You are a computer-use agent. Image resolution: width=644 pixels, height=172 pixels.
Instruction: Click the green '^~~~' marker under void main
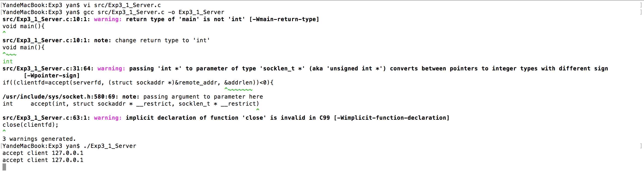[x=10, y=54]
